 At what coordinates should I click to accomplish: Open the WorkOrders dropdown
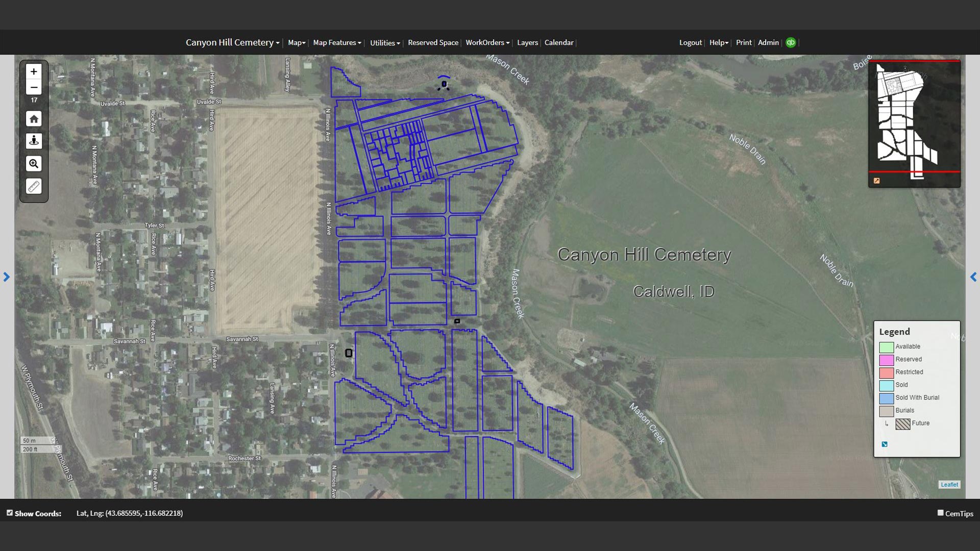[487, 42]
